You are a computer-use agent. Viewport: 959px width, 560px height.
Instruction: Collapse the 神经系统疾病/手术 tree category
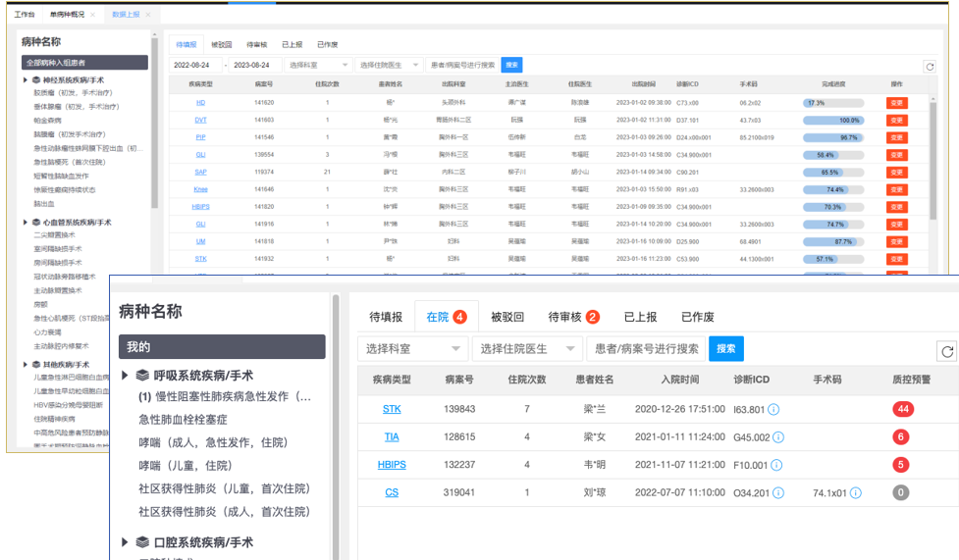[27, 79]
